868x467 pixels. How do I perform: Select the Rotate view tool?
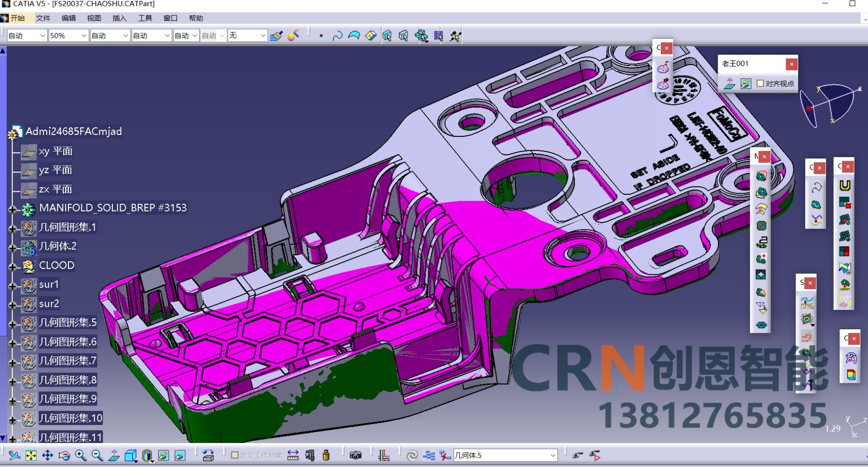[x=64, y=455]
